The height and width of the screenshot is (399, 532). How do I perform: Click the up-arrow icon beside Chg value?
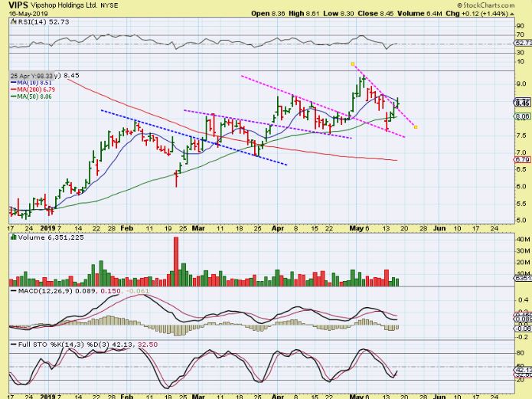tap(512, 14)
